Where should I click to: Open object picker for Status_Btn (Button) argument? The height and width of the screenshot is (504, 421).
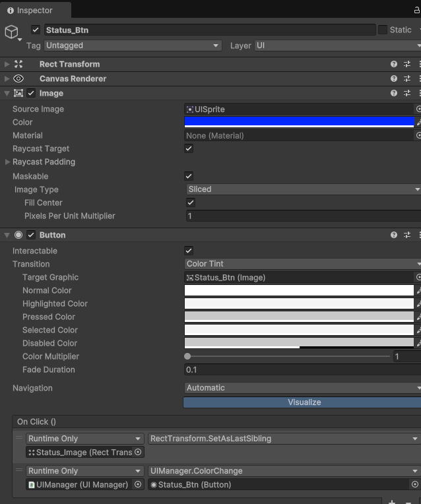coord(415,485)
